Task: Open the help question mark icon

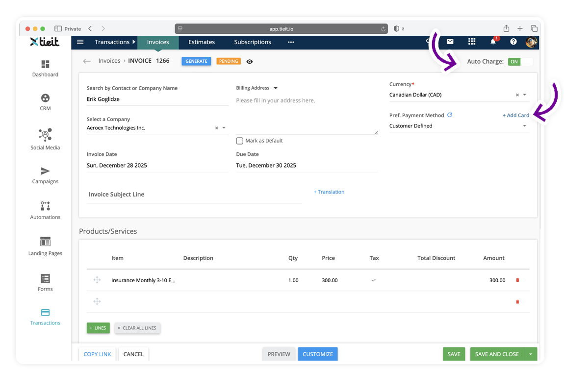Action: click(513, 42)
